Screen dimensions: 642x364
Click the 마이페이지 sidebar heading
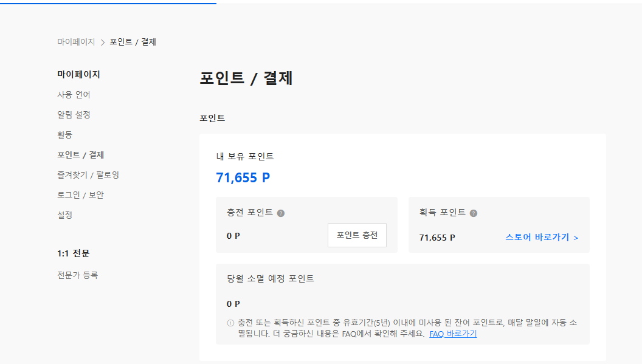pos(78,75)
